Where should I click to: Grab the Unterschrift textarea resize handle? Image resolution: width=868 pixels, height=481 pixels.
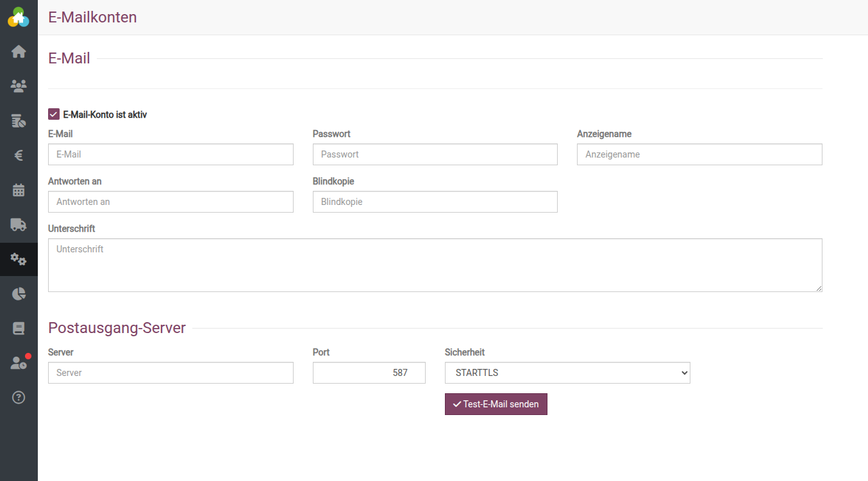coord(819,288)
